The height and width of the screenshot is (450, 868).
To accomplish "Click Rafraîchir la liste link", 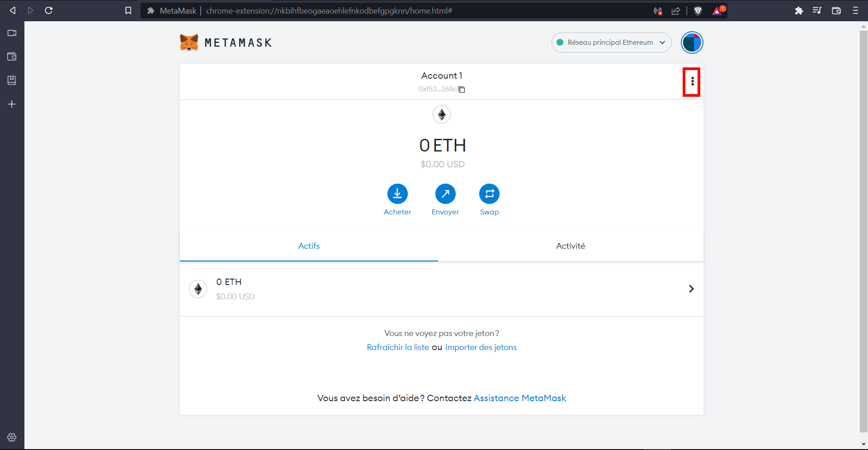I will point(398,347).
